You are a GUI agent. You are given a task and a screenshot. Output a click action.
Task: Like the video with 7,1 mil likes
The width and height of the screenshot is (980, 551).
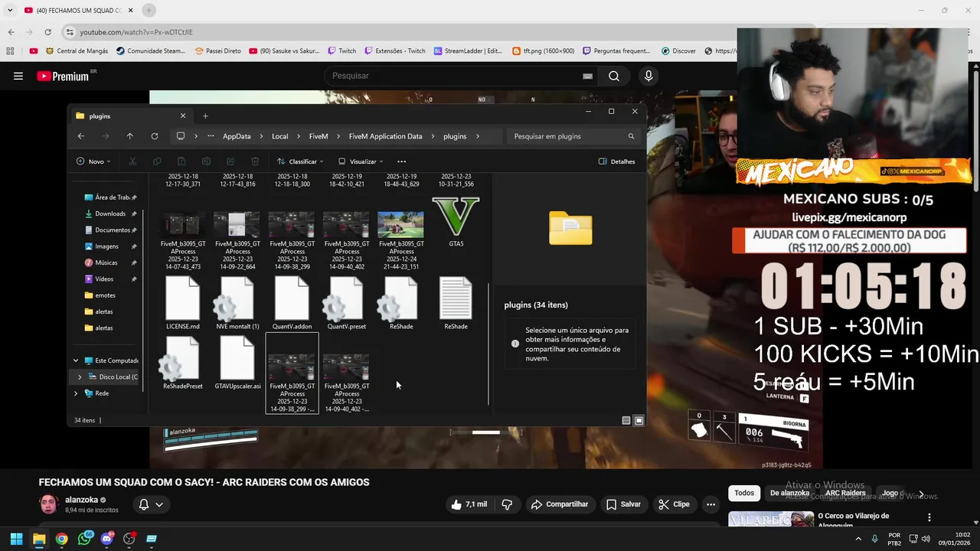[x=469, y=504]
